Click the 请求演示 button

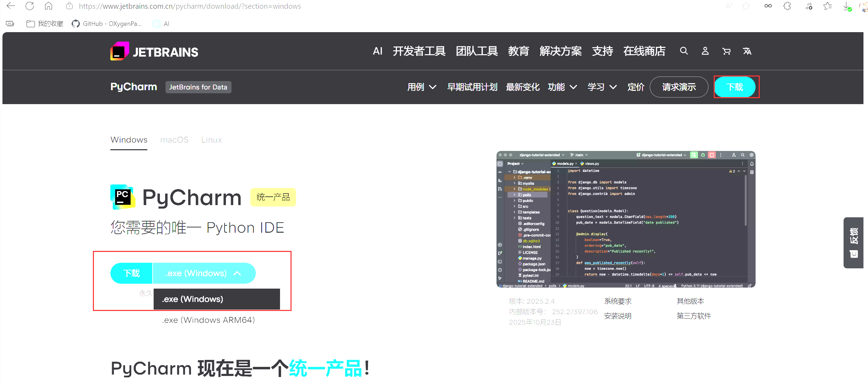coord(679,87)
